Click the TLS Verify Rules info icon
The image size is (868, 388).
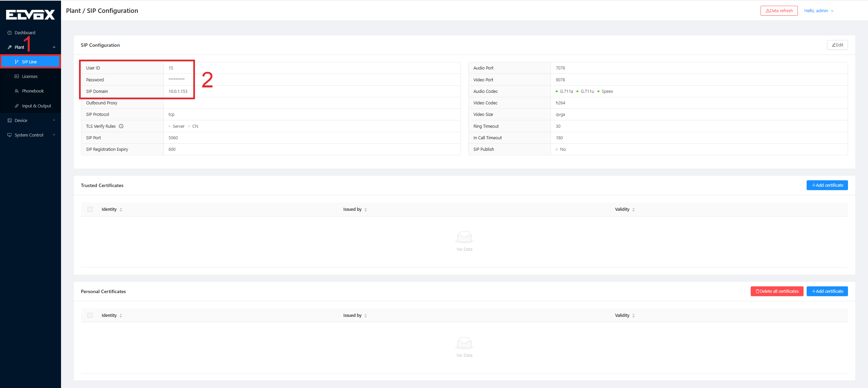121,126
